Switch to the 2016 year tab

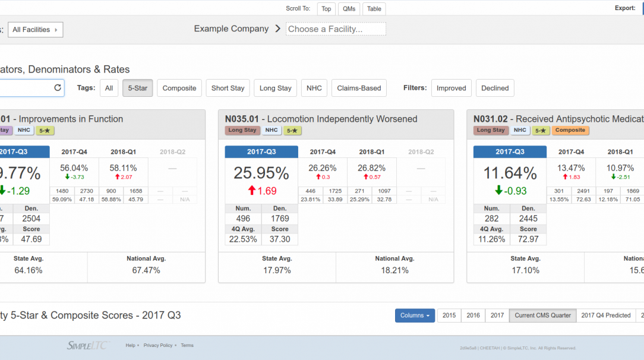(x=473, y=315)
